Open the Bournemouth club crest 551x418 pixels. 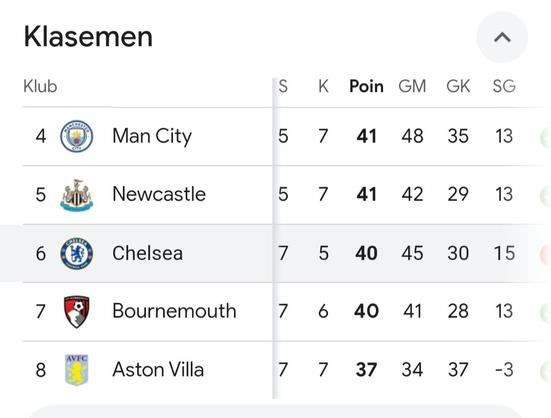[x=77, y=312]
